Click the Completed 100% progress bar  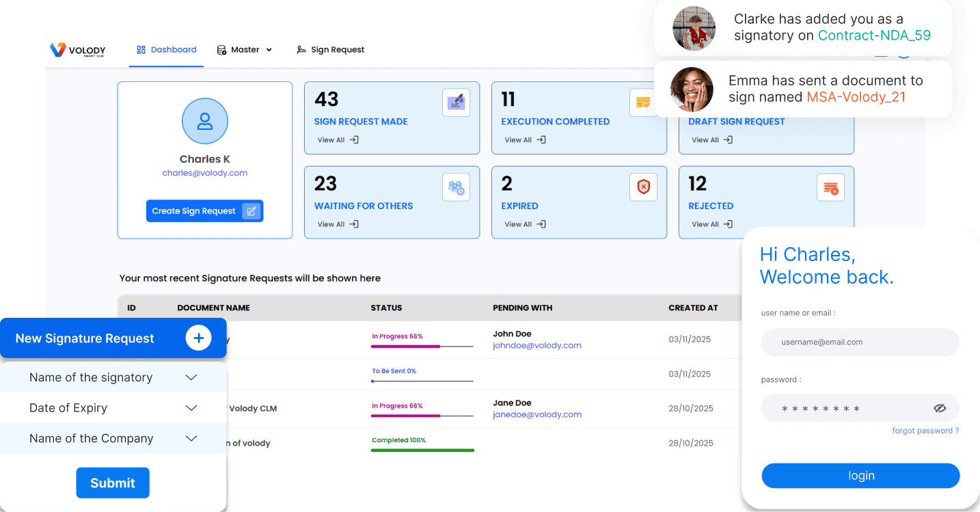pos(422,450)
